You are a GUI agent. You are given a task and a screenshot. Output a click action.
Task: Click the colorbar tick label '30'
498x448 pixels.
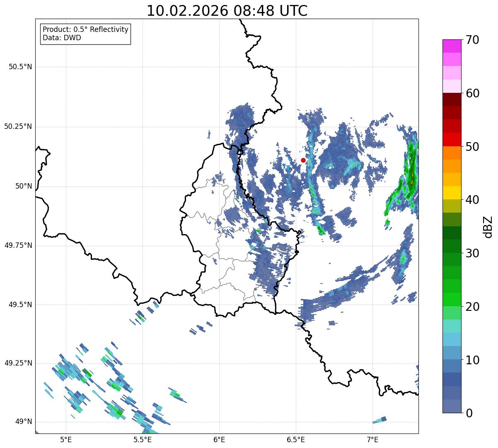point(472,253)
